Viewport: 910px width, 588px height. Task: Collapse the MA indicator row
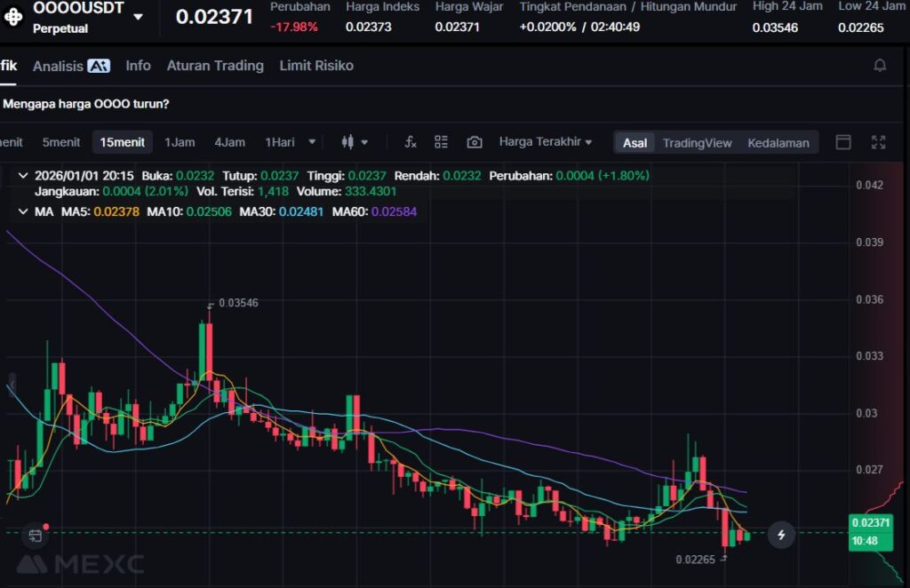click(x=22, y=211)
